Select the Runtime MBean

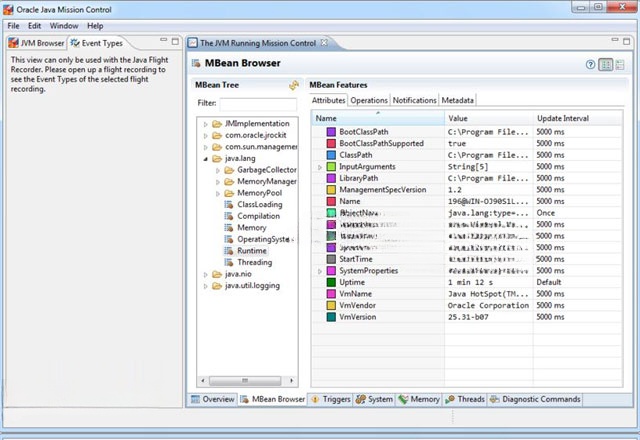click(252, 251)
